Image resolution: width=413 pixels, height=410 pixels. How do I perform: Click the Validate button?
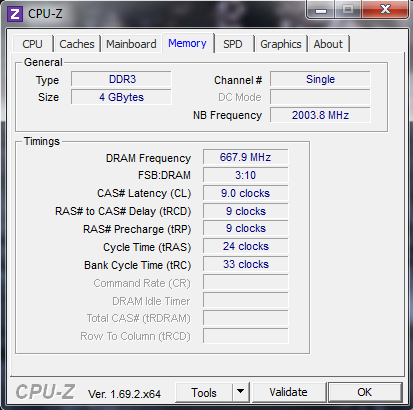pos(289,392)
